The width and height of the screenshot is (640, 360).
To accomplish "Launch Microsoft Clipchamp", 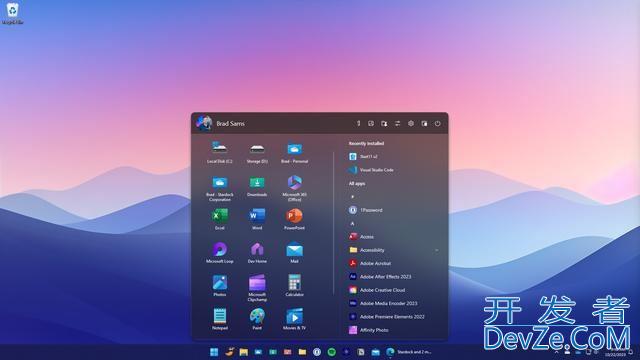I will pos(257,288).
